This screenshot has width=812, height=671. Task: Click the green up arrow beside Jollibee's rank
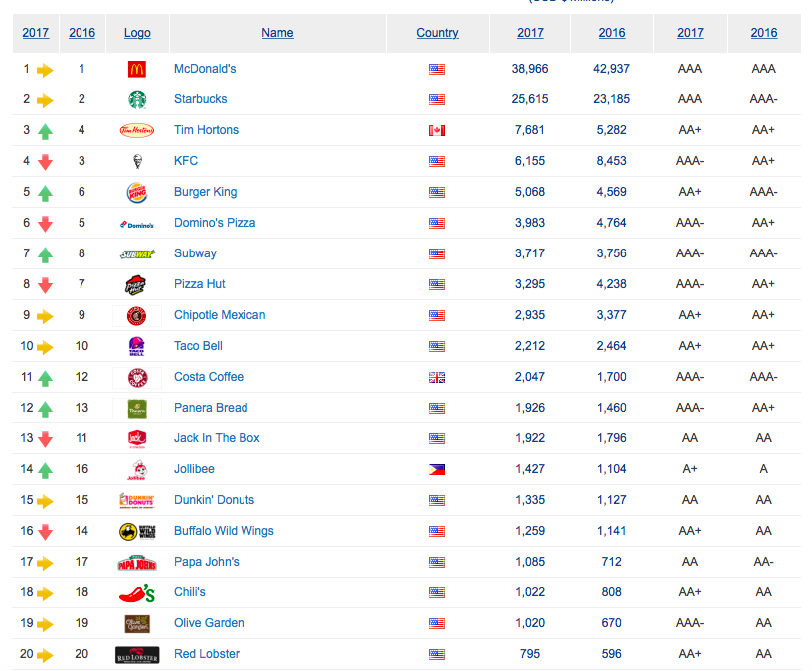click(x=45, y=469)
